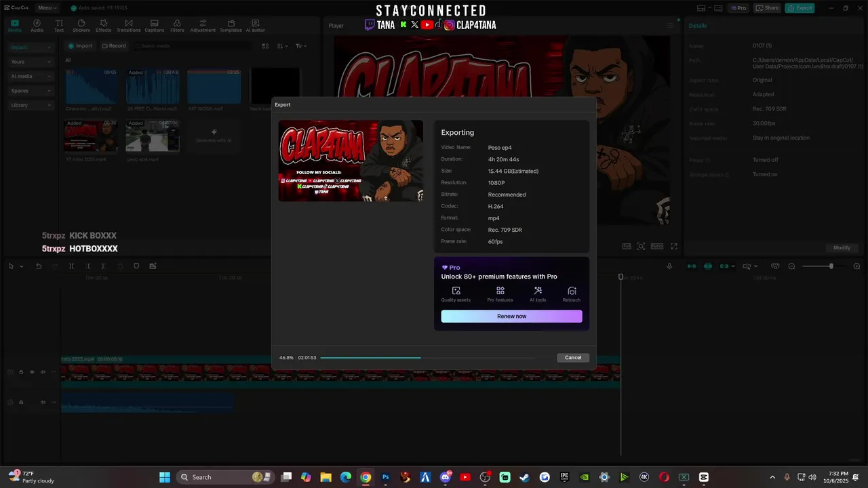The height and width of the screenshot is (488, 868).
Task: Click the AI tools icon
Action: [538, 294]
